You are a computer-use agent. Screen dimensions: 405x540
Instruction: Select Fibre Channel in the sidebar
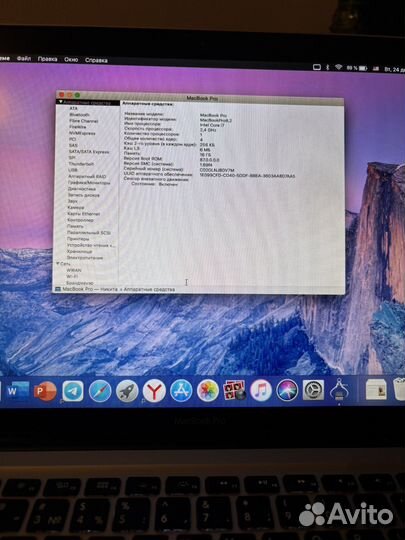pyautogui.click(x=83, y=121)
